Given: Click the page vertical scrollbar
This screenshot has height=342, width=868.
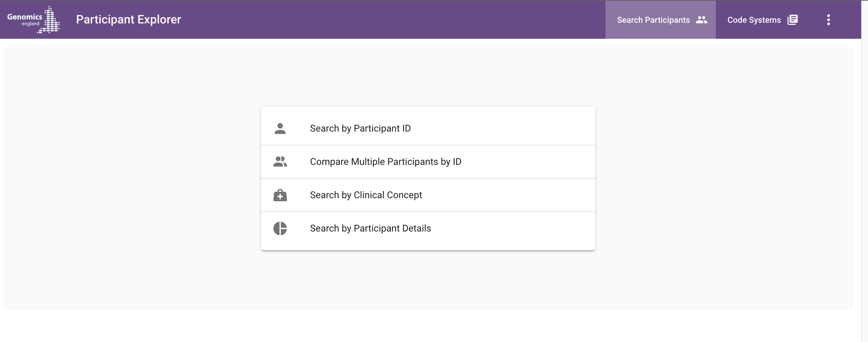Looking at the screenshot, I should tap(865, 171).
